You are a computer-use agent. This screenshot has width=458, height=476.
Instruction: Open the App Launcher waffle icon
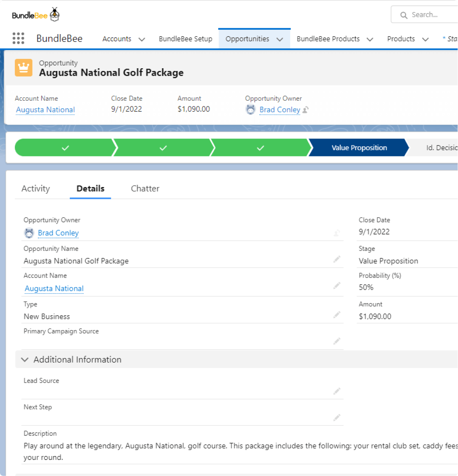click(x=18, y=38)
